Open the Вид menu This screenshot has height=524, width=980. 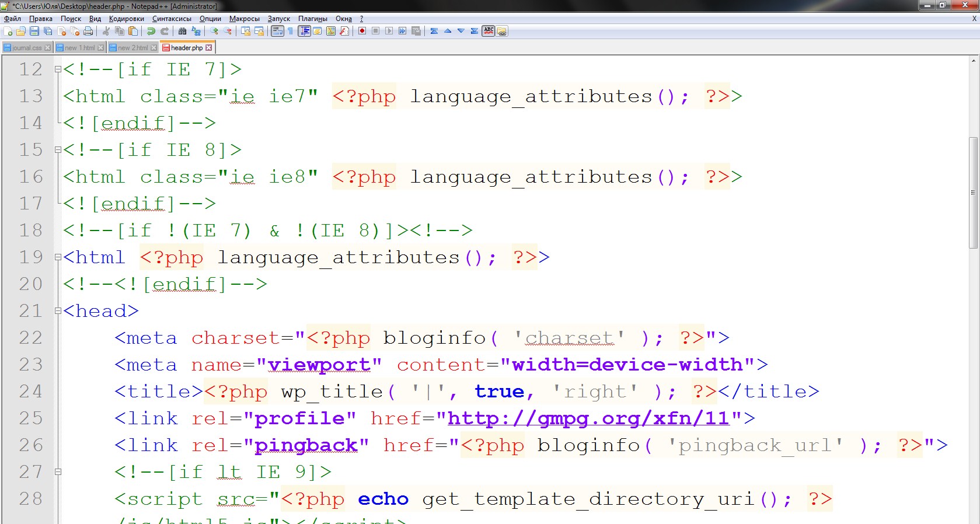(x=95, y=19)
